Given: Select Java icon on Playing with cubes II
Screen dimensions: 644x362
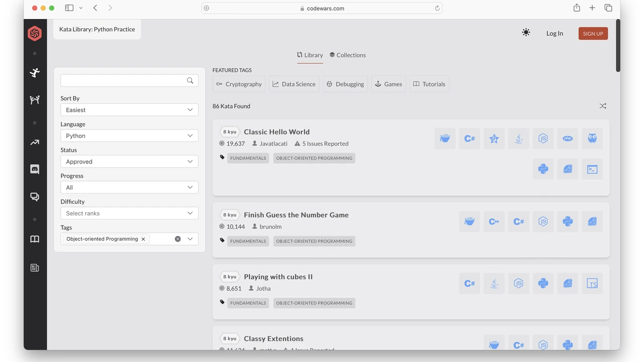Looking at the screenshot, I should [494, 283].
